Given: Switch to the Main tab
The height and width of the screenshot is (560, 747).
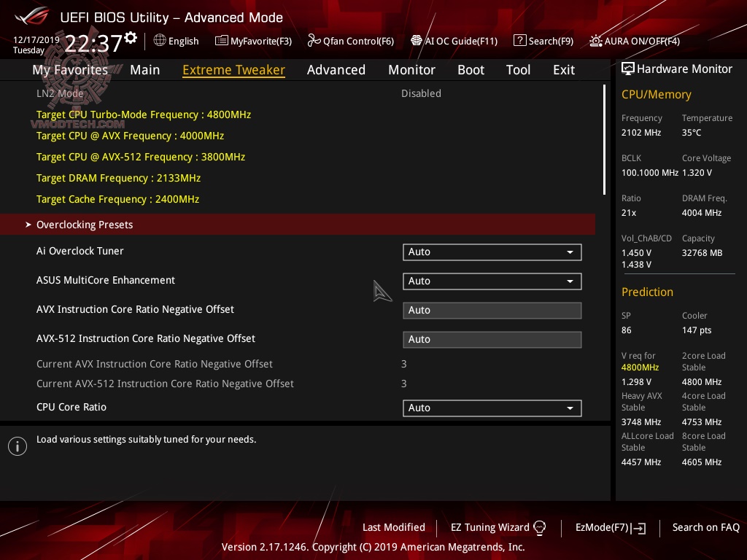Looking at the screenshot, I should (145, 69).
